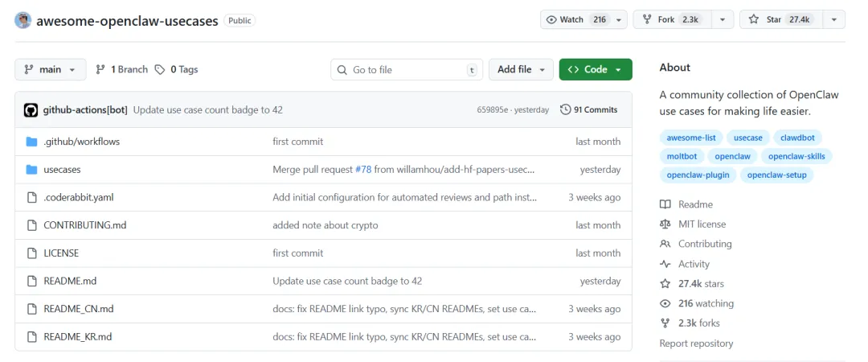Viewport: 868px width, 362px height.
Task: Open commit history clock icon
Action: (x=565, y=109)
